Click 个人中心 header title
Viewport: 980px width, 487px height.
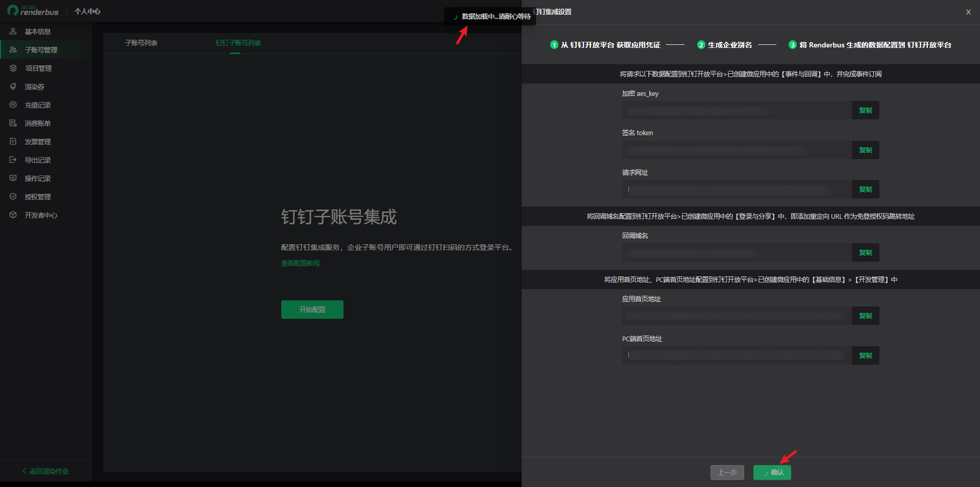tap(87, 11)
